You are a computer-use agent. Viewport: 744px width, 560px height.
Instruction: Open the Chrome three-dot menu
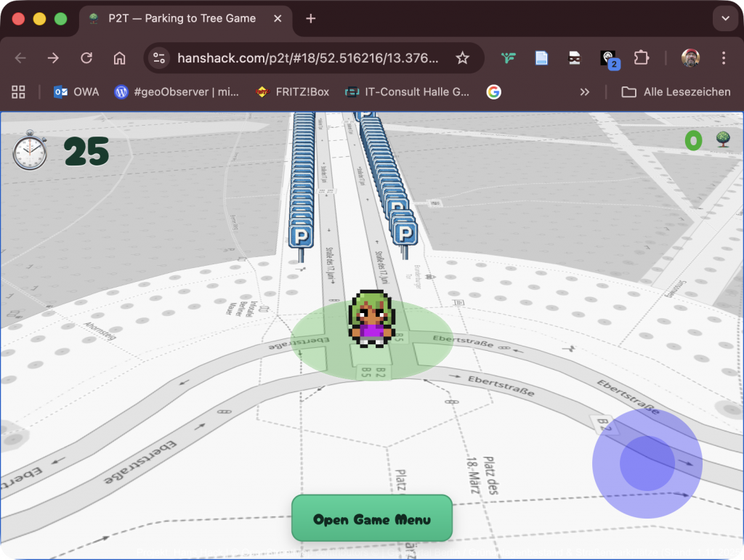click(723, 58)
